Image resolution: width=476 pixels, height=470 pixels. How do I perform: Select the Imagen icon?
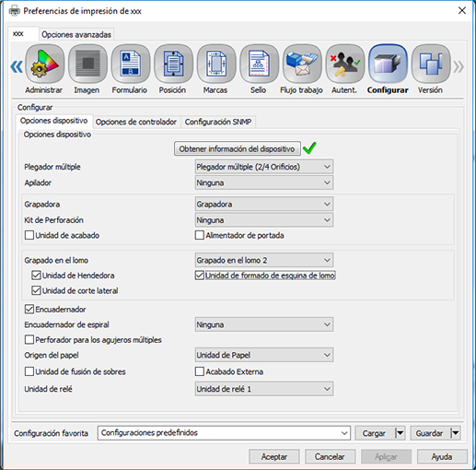click(x=87, y=64)
